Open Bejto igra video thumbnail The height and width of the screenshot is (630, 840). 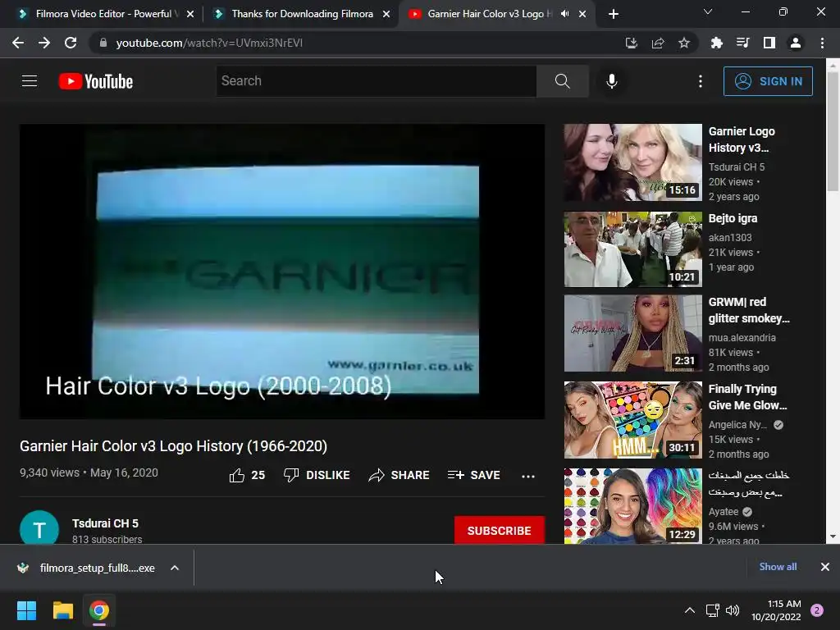click(x=632, y=249)
